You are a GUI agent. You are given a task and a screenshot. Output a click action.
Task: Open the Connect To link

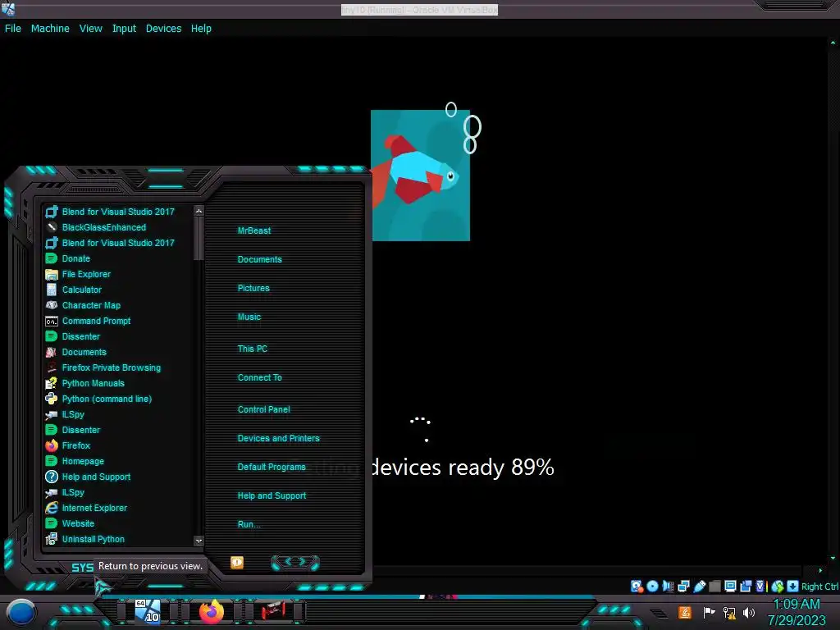pyautogui.click(x=259, y=377)
